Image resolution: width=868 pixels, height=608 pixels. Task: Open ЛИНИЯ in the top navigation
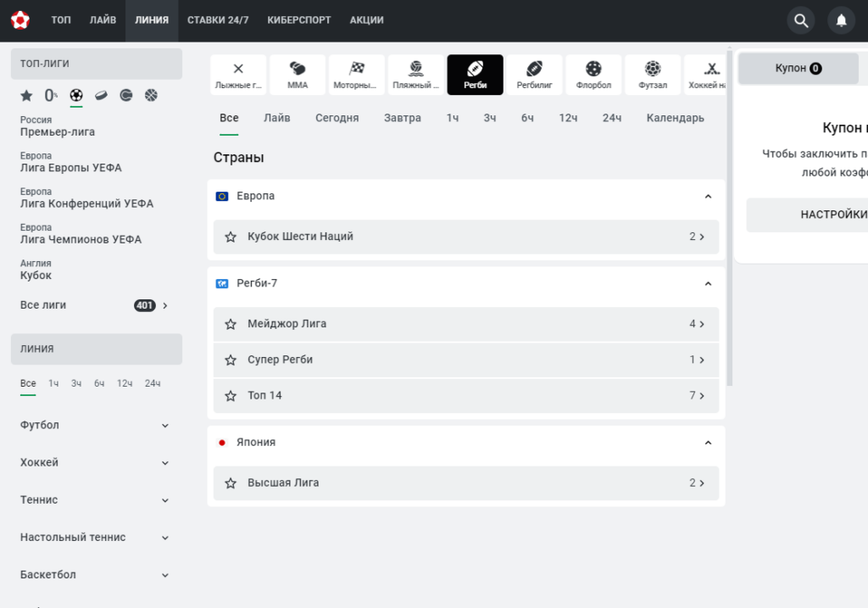[x=152, y=20]
